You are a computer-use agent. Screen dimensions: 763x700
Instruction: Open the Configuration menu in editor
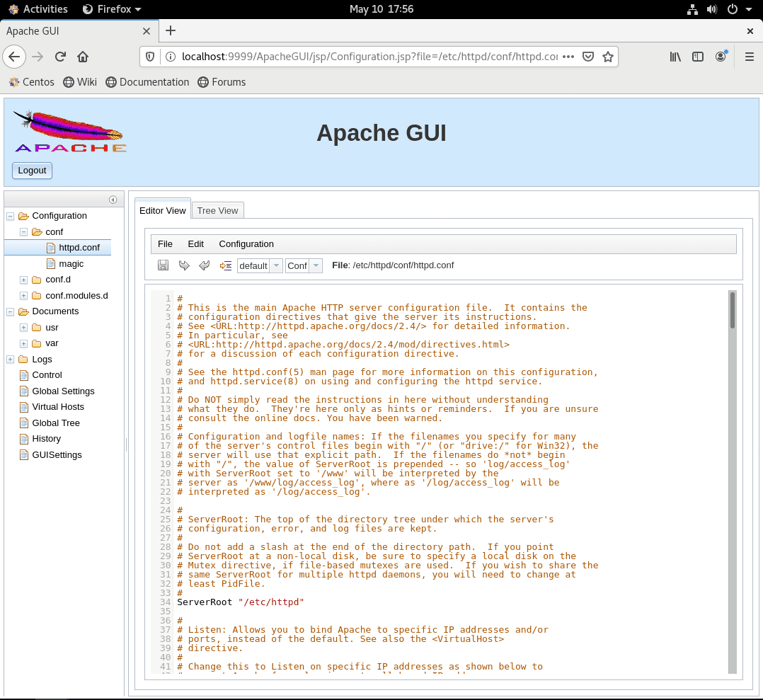246,243
